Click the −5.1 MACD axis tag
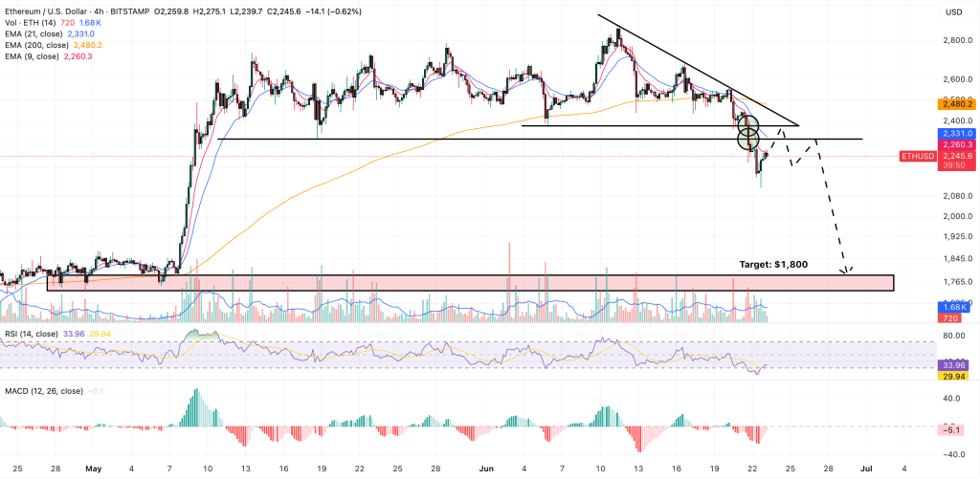The image size is (980, 479). point(952,430)
